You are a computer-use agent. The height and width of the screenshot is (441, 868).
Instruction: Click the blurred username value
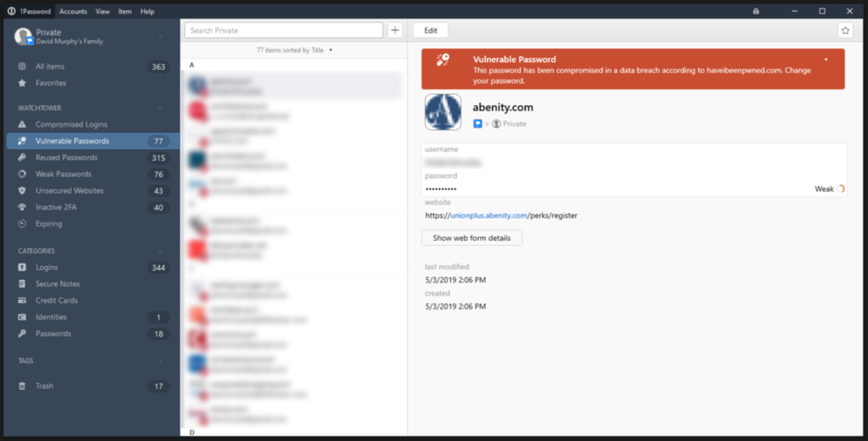[453, 163]
